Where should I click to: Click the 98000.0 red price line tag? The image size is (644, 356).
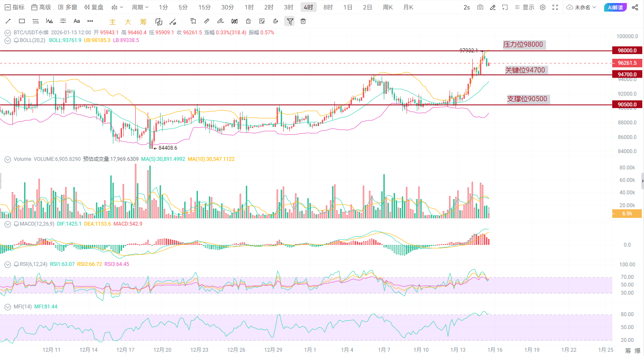click(627, 51)
